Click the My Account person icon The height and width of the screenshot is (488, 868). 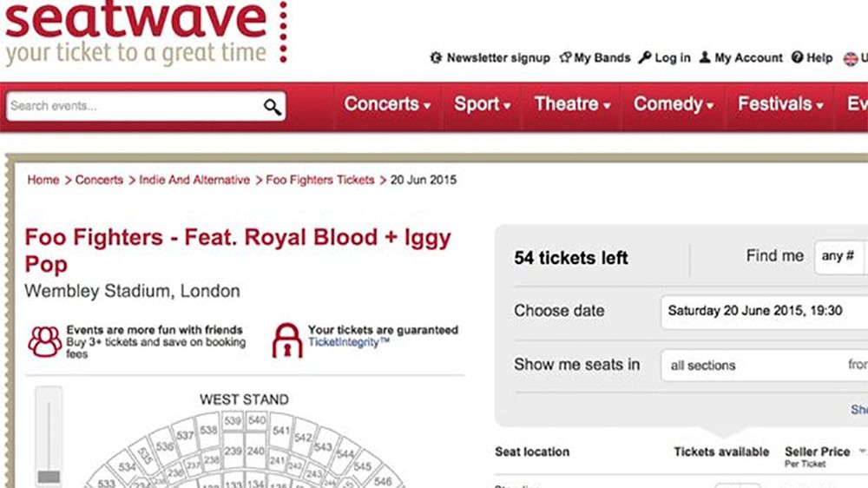coord(704,57)
